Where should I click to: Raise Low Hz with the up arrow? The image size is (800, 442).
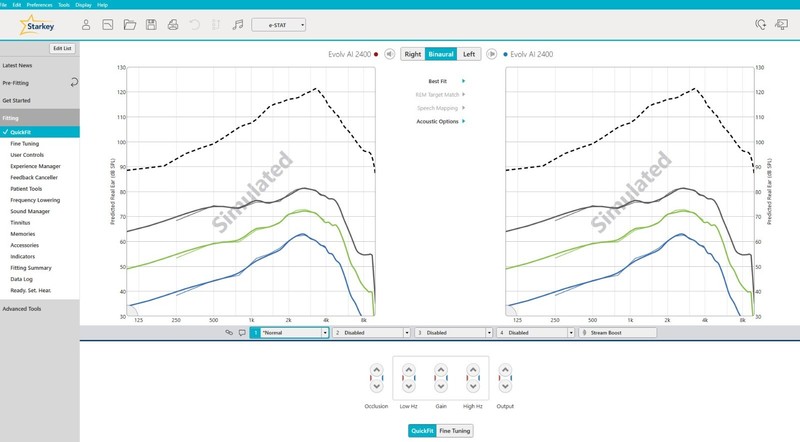coord(409,370)
